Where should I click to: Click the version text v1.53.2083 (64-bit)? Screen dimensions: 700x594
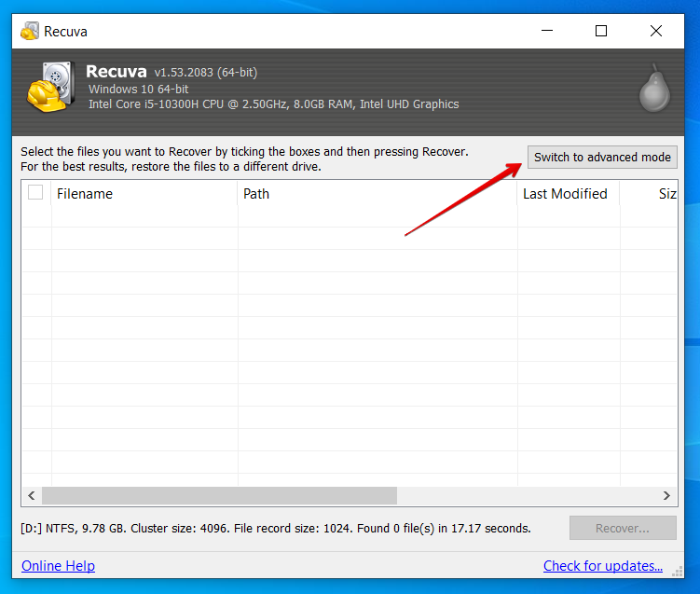pos(206,73)
